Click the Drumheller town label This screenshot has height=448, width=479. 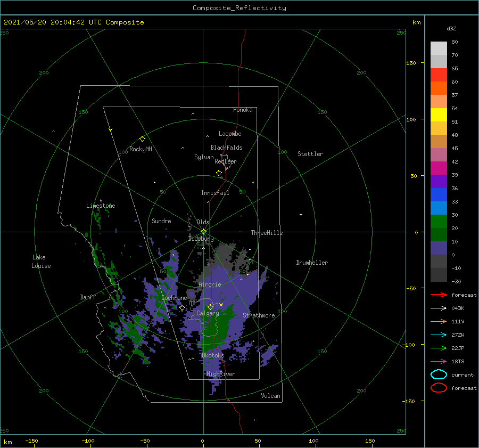[312, 263]
